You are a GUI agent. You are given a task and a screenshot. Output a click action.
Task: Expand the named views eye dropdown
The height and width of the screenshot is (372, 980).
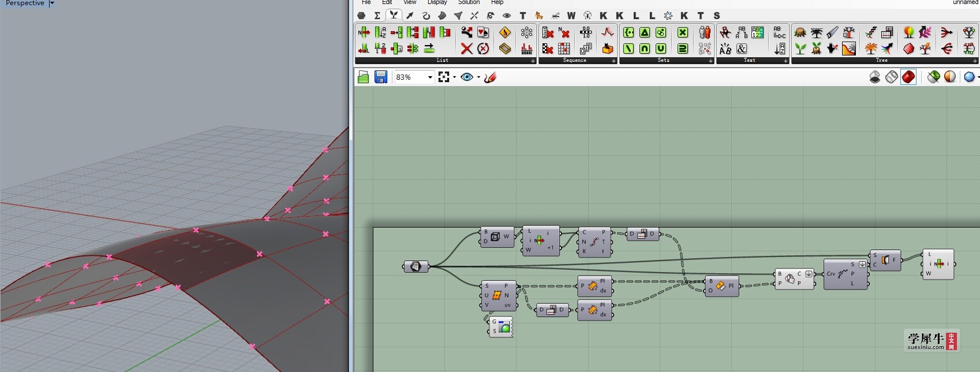(x=478, y=77)
